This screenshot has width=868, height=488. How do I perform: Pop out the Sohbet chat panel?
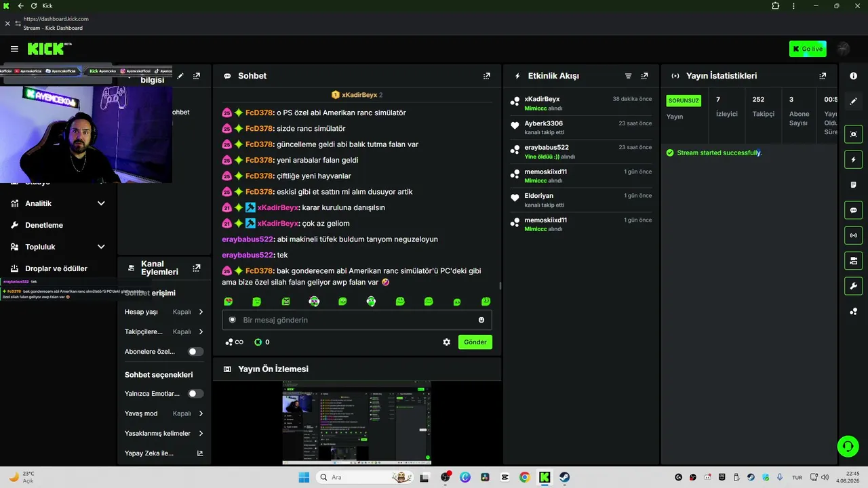coord(486,76)
